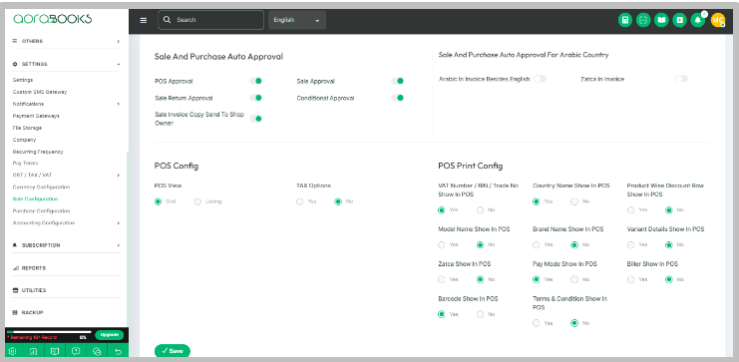Click the chat help icon in bottom green bar

click(x=76, y=351)
